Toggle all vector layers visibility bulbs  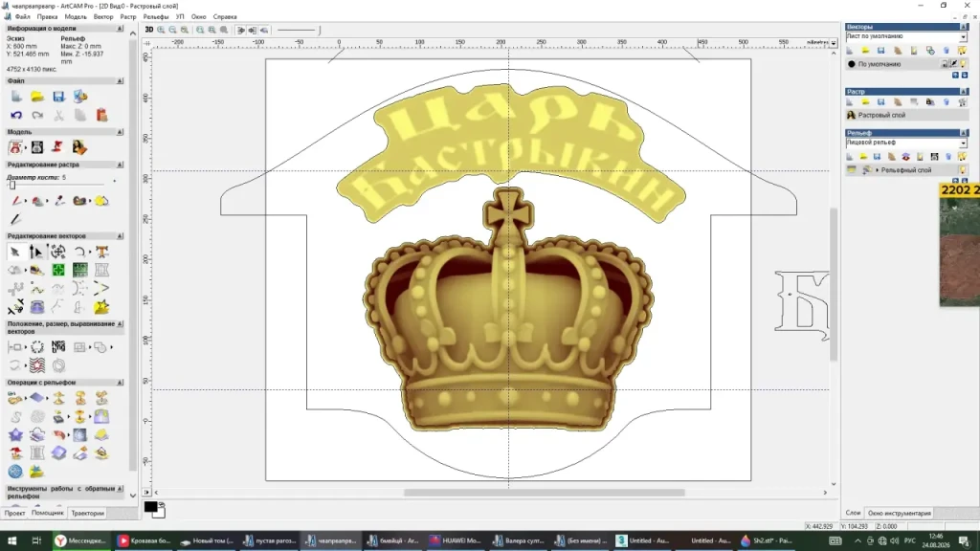pos(963,51)
